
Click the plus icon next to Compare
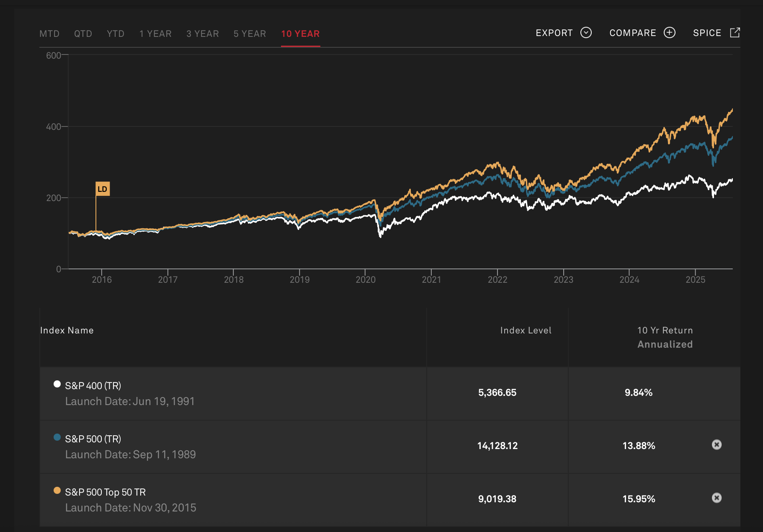coord(670,33)
